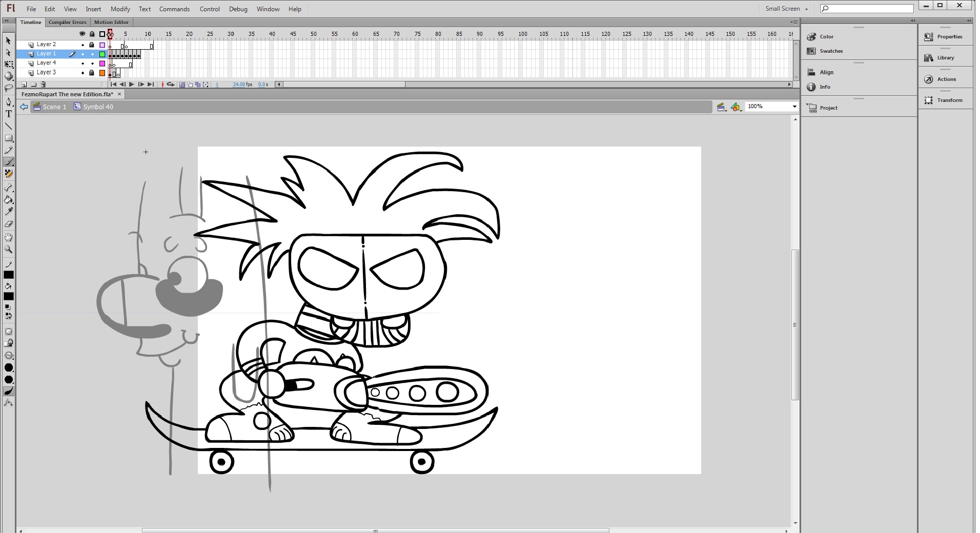This screenshot has height=533, width=980.
Task: Switch to the Motion Editor tab
Action: pyautogui.click(x=111, y=22)
